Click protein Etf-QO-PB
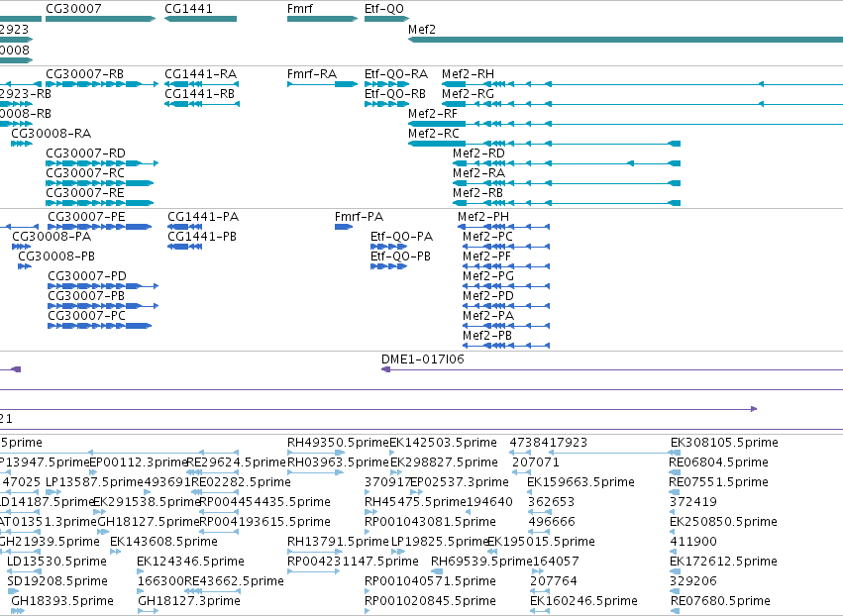 pos(388,266)
